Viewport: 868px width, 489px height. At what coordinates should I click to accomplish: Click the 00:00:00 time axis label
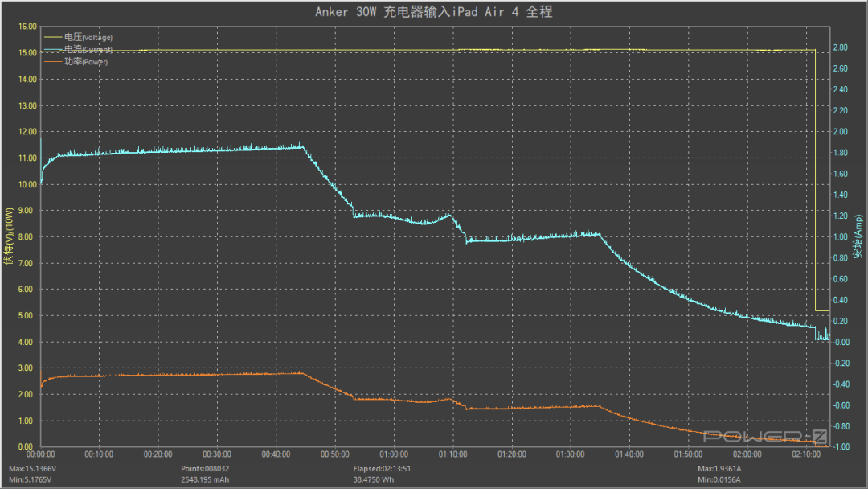[x=41, y=454]
